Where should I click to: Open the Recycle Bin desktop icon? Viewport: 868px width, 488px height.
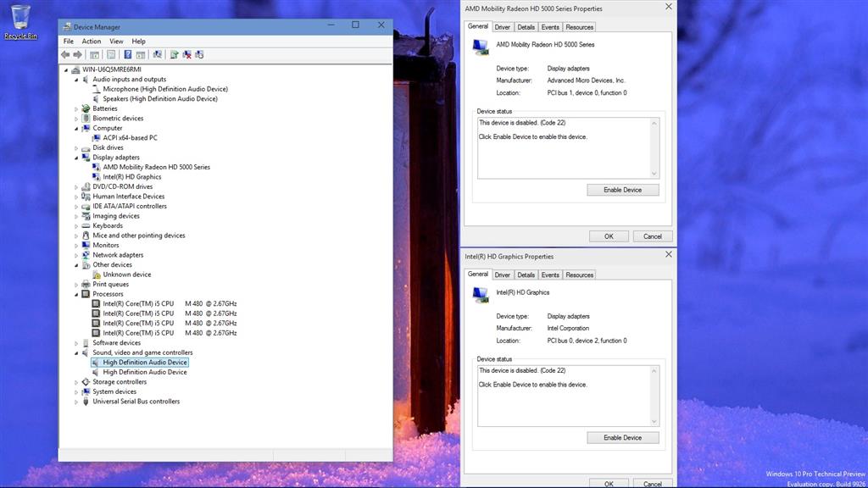(20, 22)
